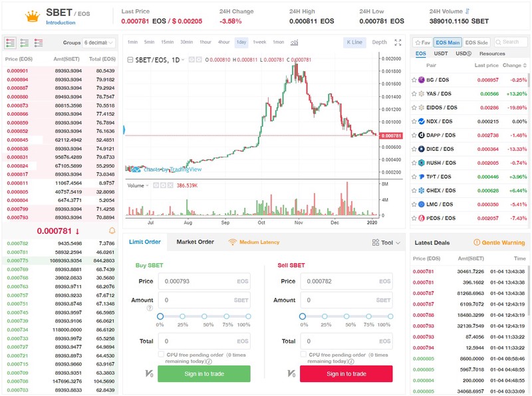Enable buy CPU free pending order checkbox
Image resolution: width=532 pixels, height=396 pixels.
click(161, 354)
